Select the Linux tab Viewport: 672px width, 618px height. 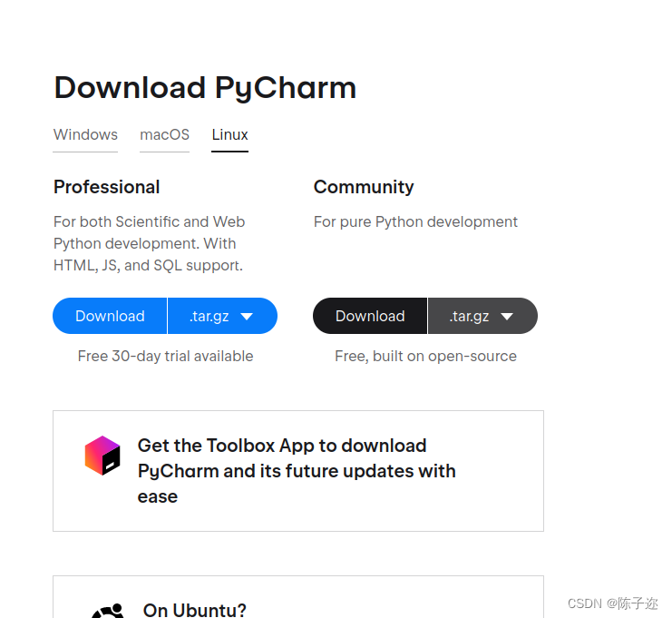coord(229,134)
